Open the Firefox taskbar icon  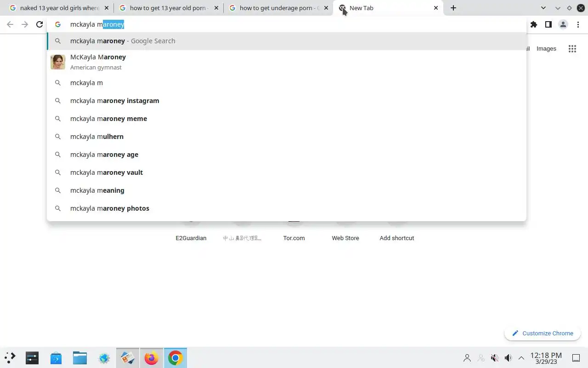pyautogui.click(x=151, y=358)
